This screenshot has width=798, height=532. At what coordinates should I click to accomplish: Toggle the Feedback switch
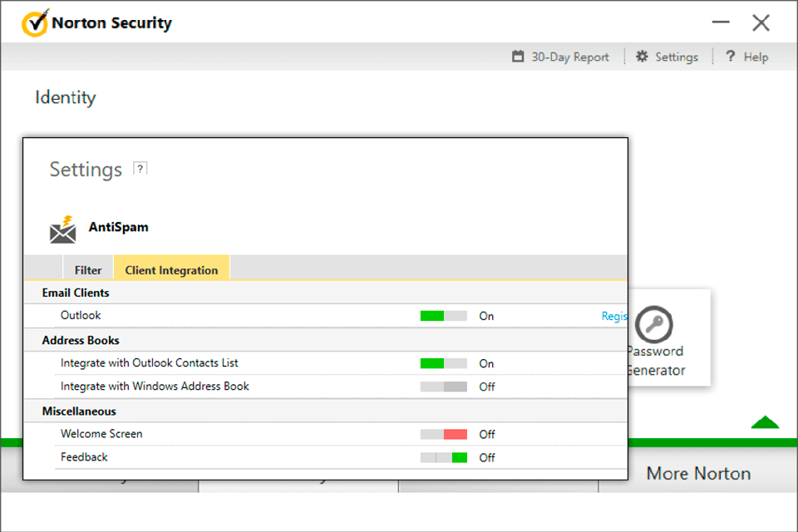(443, 457)
